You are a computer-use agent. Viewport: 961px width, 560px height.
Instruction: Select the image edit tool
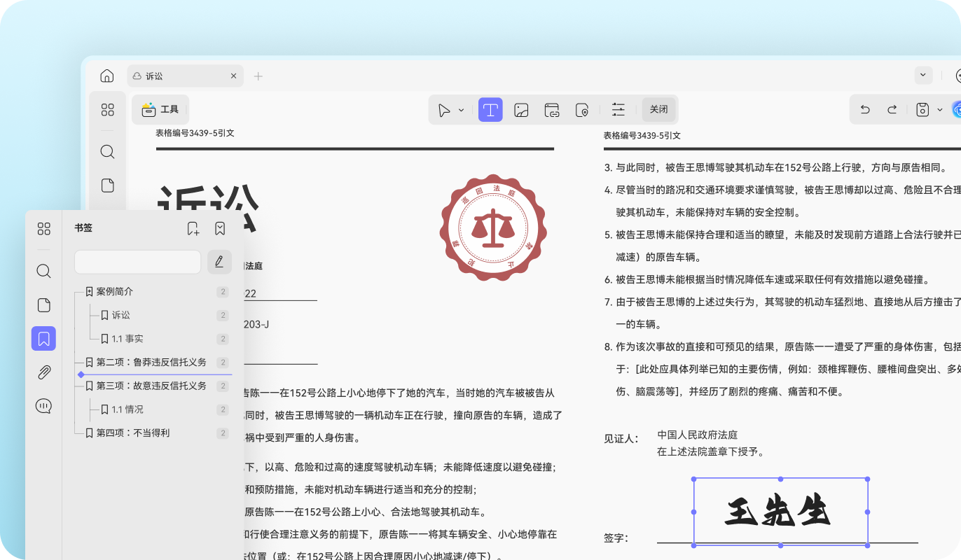tap(521, 110)
